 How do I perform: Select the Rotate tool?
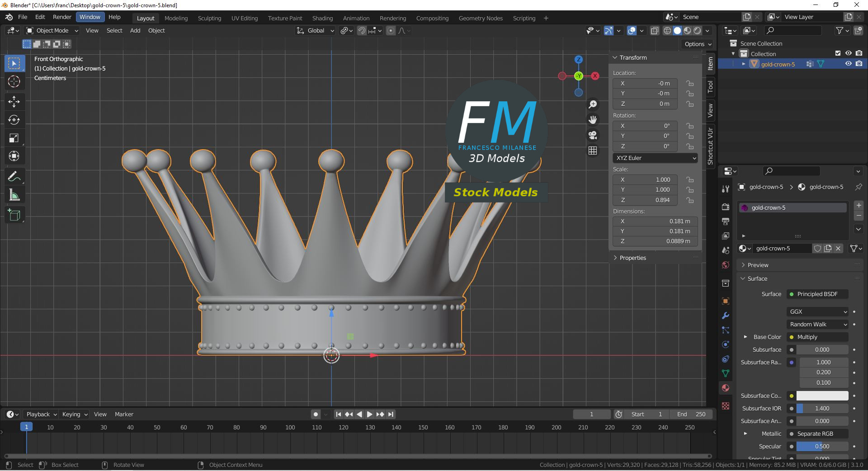(x=14, y=120)
